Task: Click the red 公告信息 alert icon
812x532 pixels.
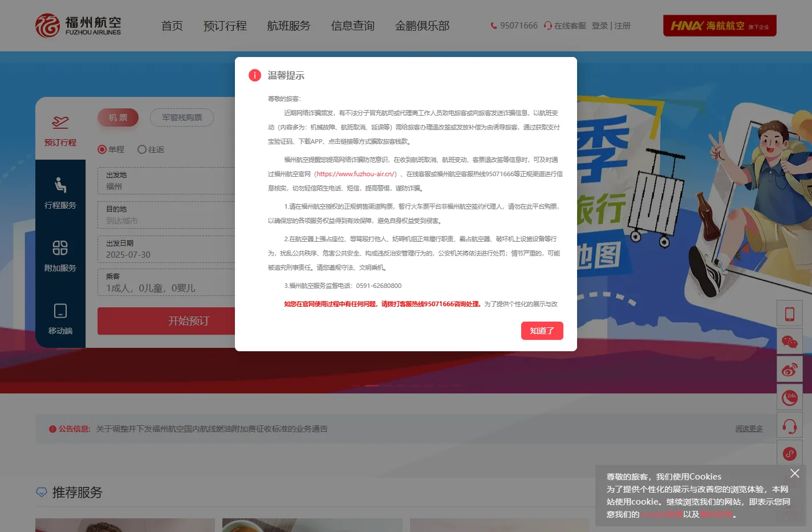Action: tap(52, 429)
